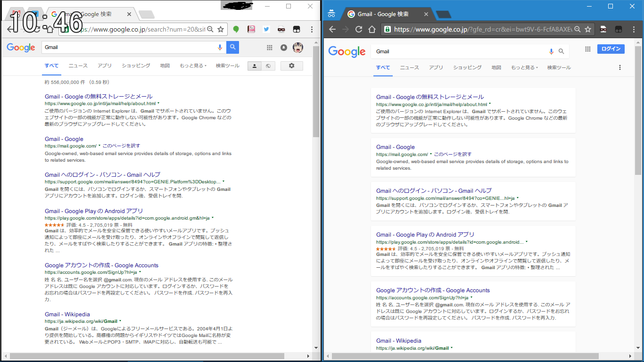Expand もっと見る in the incognito window
Screen dimensions: 644x362
click(524, 67)
